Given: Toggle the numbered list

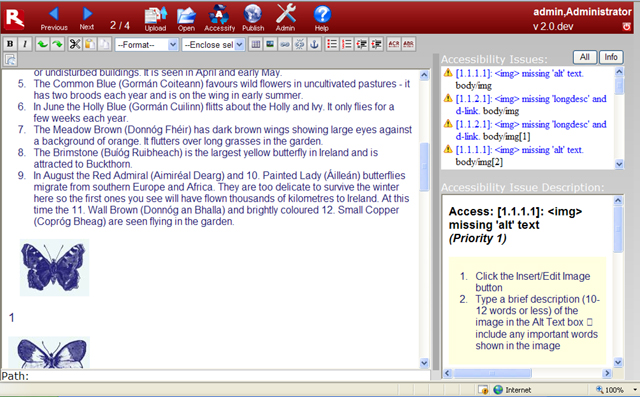Looking at the screenshot, I should 347,44.
